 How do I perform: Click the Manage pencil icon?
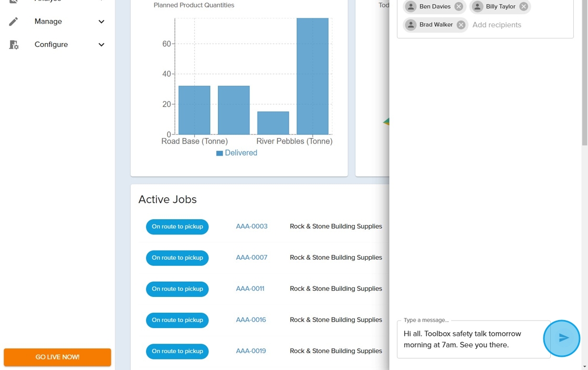[14, 22]
